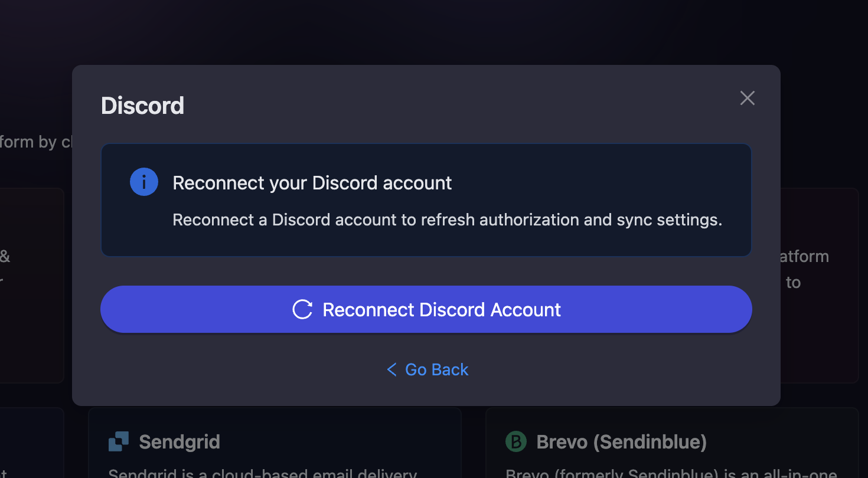Click the circular refresh icon on the reconnect button
The image size is (868, 478).
tap(302, 309)
